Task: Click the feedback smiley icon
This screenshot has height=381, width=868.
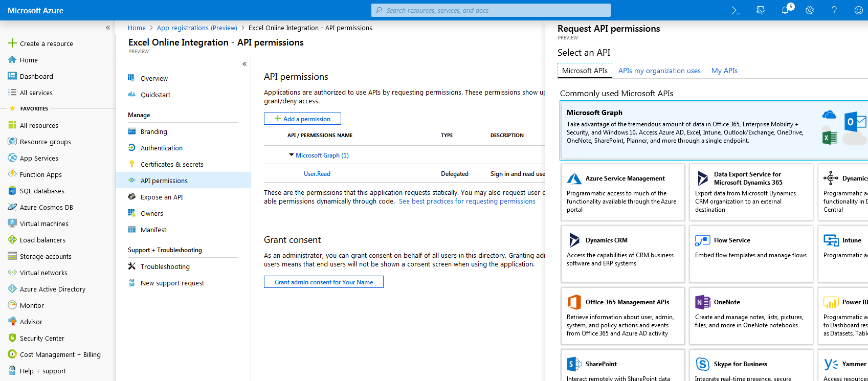Action: (x=858, y=10)
